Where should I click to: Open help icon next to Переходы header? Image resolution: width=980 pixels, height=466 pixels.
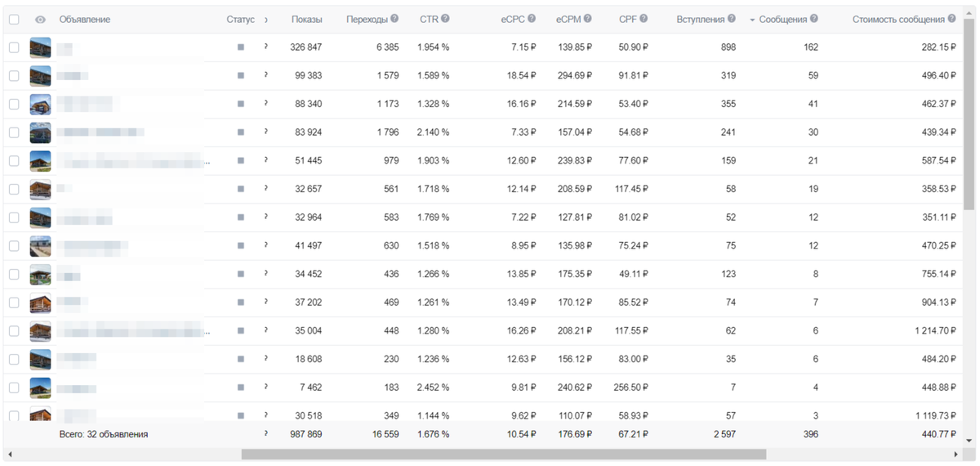pos(394,19)
